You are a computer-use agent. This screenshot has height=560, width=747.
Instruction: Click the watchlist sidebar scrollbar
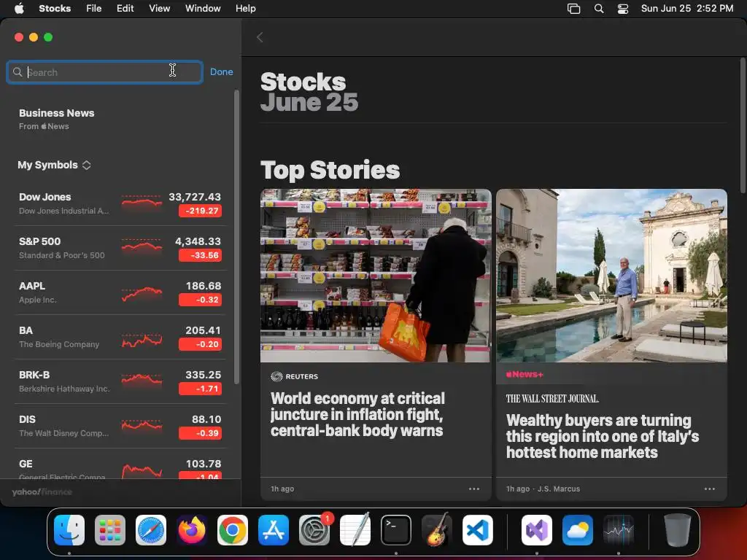[237, 237]
